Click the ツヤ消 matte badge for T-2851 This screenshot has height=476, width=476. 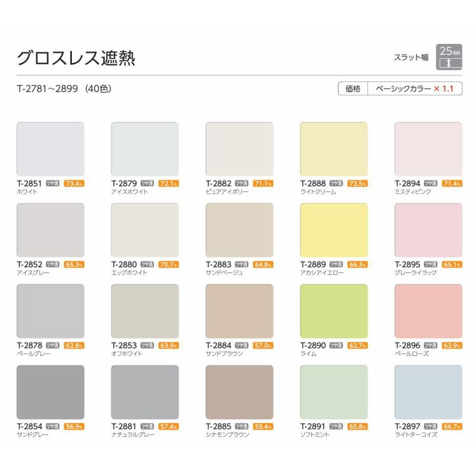pos(53,184)
